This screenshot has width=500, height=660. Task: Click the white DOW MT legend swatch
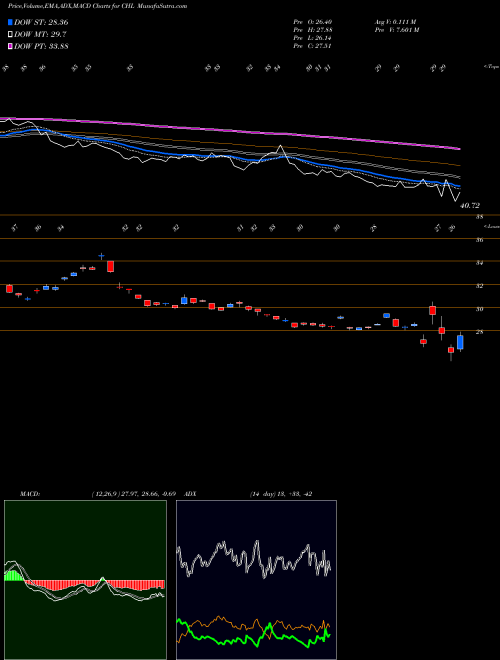(10, 35)
